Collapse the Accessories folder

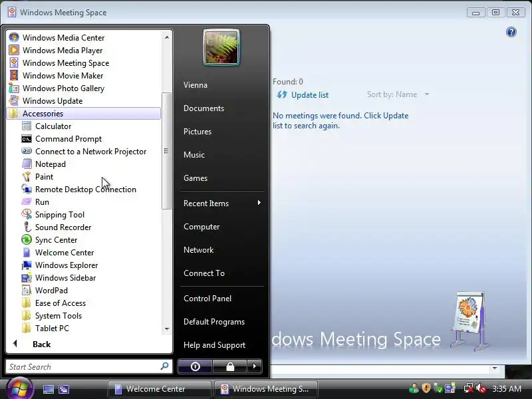tap(84, 113)
